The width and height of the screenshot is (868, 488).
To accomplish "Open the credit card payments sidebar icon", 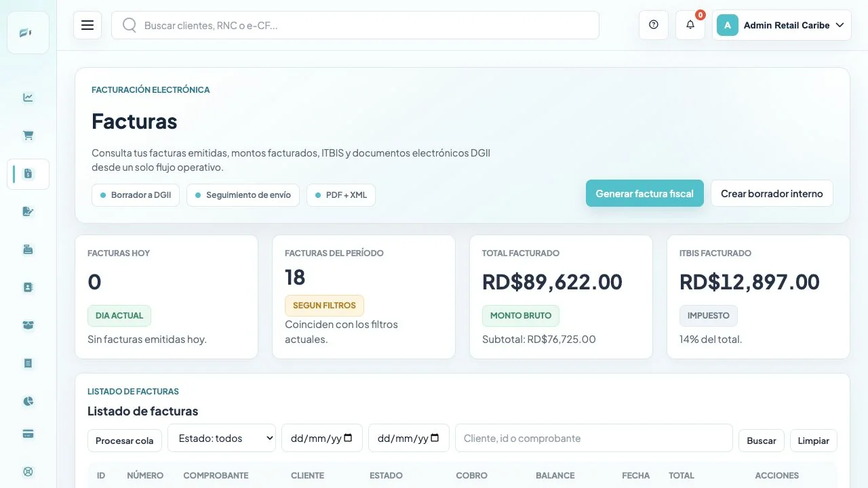I will coord(28,434).
